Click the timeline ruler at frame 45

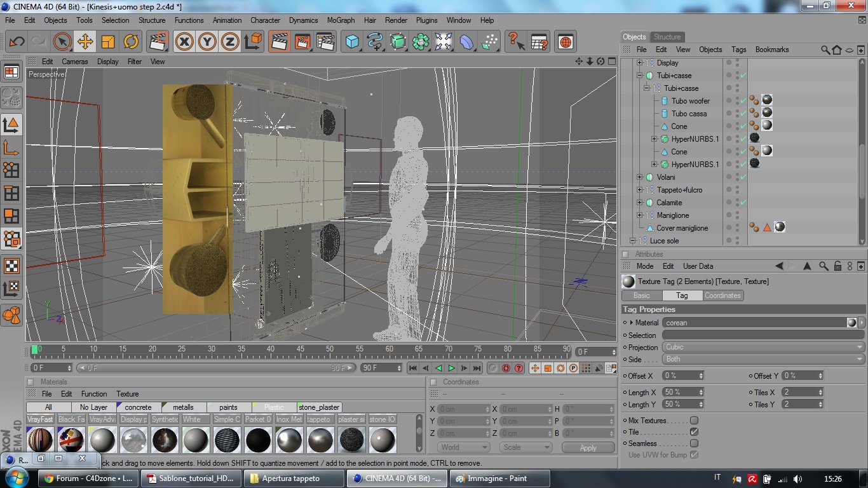click(300, 350)
